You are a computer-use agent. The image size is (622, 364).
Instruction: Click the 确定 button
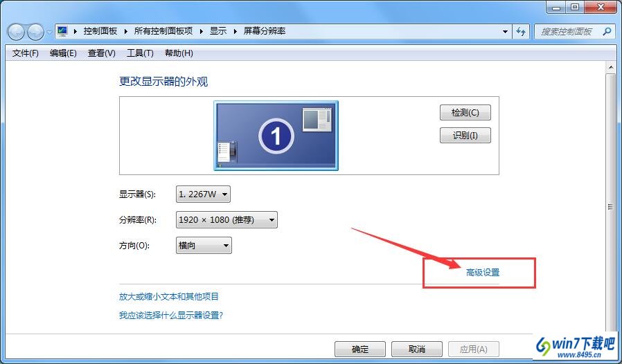(x=360, y=349)
